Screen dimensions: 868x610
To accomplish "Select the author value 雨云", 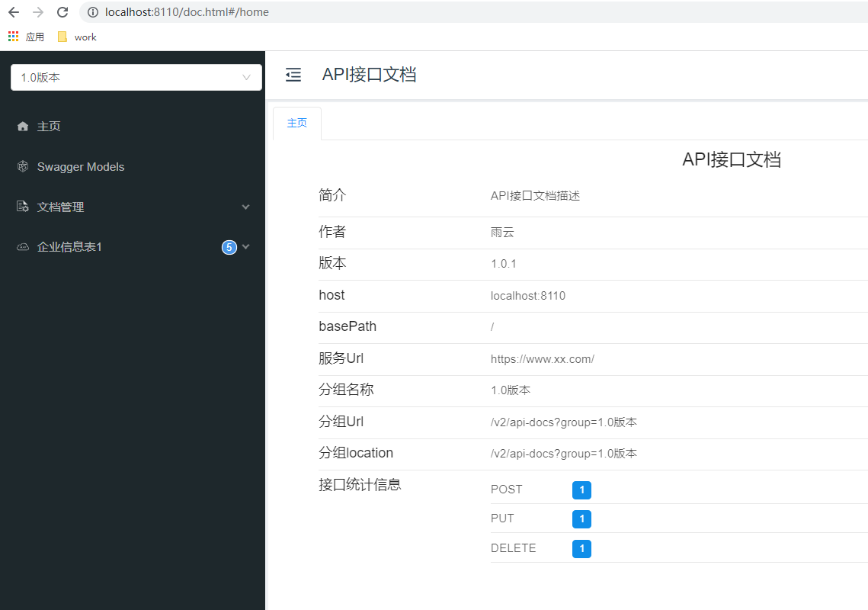I will tap(502, 233).
